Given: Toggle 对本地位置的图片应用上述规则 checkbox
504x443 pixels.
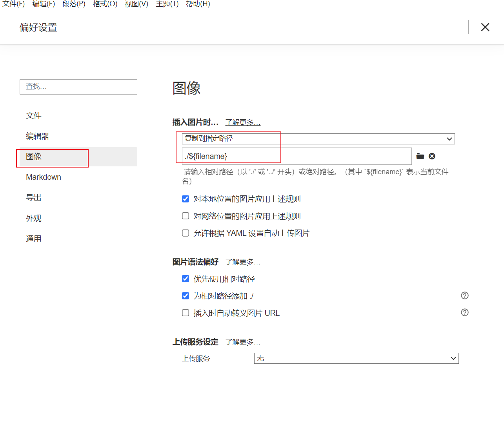Looking at the screenshot, I should tap(186, 199).
